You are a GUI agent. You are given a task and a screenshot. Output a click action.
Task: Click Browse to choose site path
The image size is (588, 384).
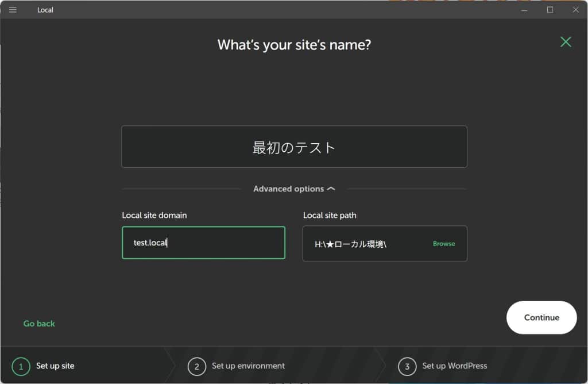click(x=443, y=244)
